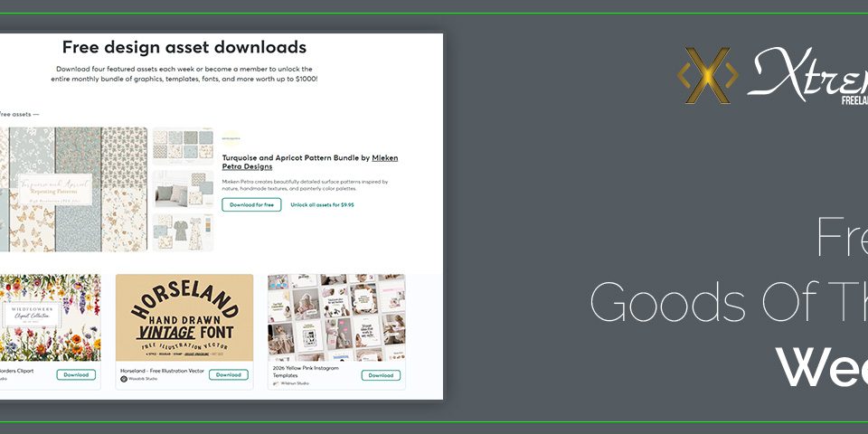The height and width of the screenshot is (434, 868).
Task: Click the Instagram Templates author's small avatar icon
Action: 277,383
